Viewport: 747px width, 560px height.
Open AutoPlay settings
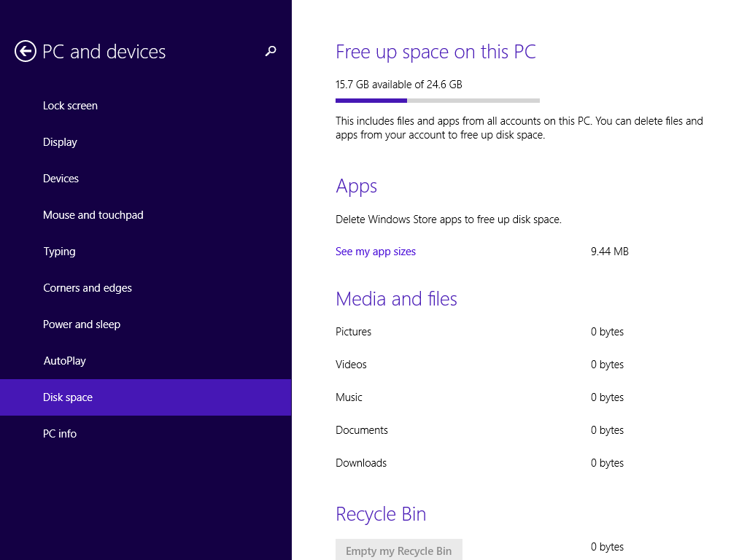pos(65,360)
